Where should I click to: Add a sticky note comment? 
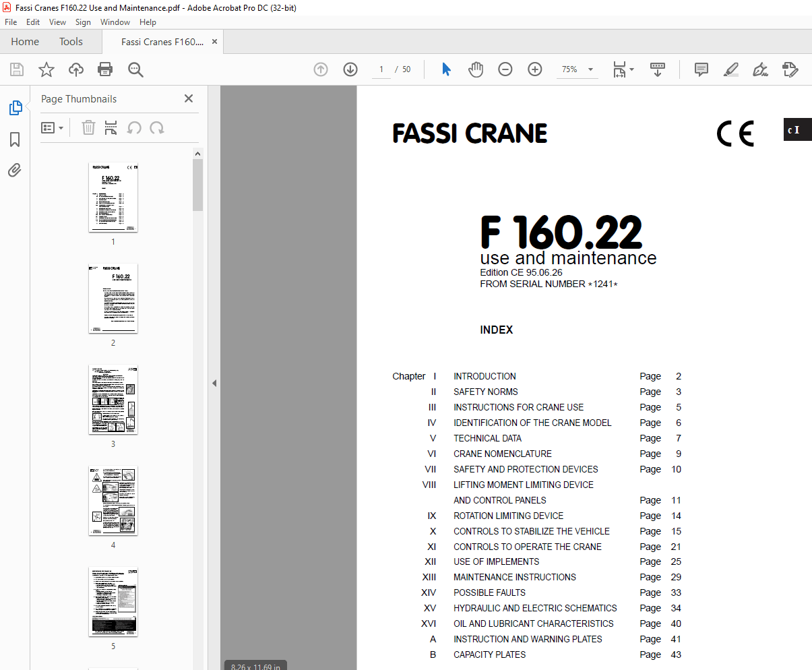[701, 69]
